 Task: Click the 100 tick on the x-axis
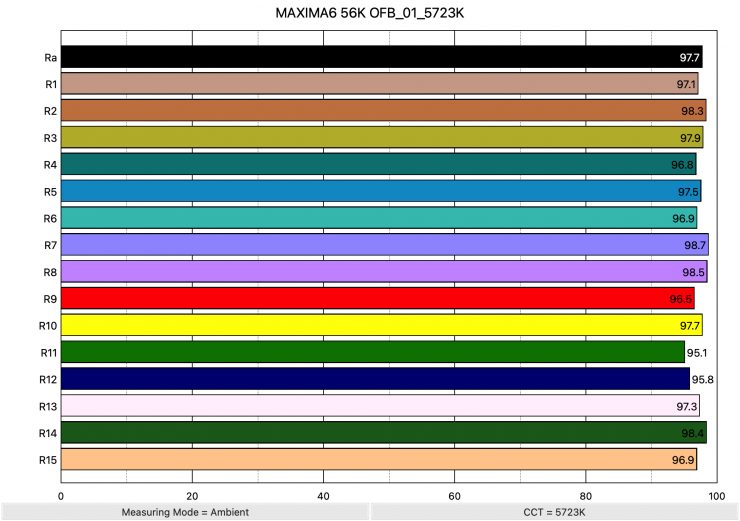point(716,495)
